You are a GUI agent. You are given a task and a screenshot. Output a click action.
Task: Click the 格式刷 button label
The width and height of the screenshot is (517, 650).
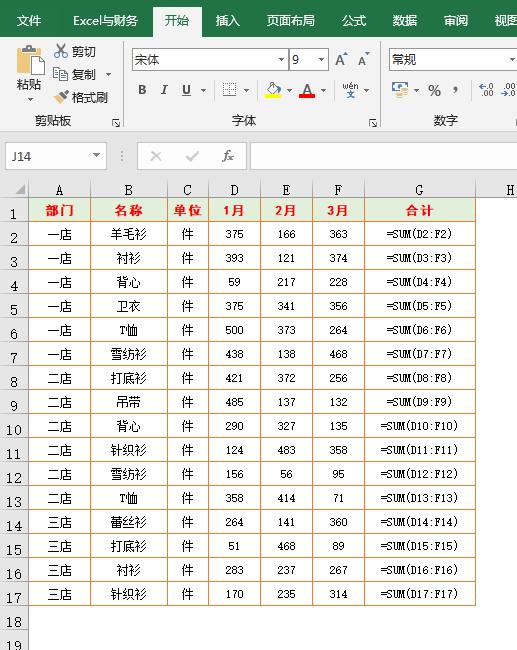pyautogui.click(x=90, y=97)
